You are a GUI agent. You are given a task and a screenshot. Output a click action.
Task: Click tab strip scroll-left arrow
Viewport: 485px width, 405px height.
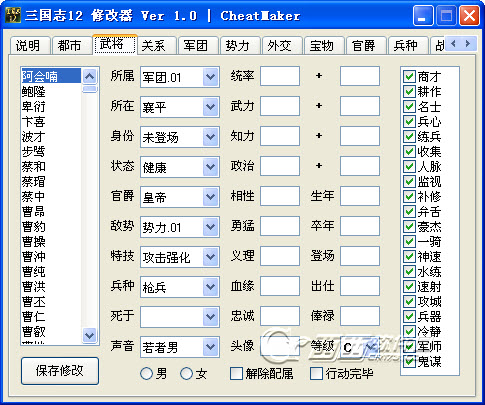(x=453, y=44)
